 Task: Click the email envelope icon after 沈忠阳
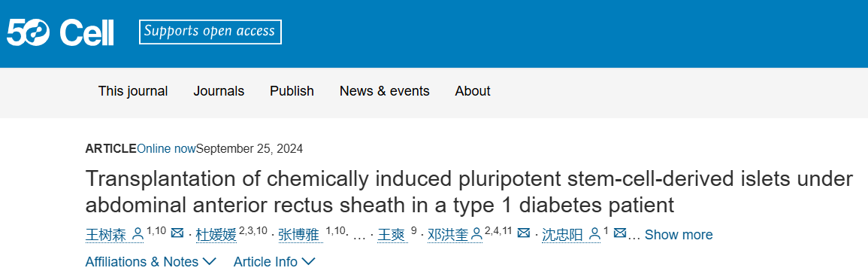[x=621, y=233]
